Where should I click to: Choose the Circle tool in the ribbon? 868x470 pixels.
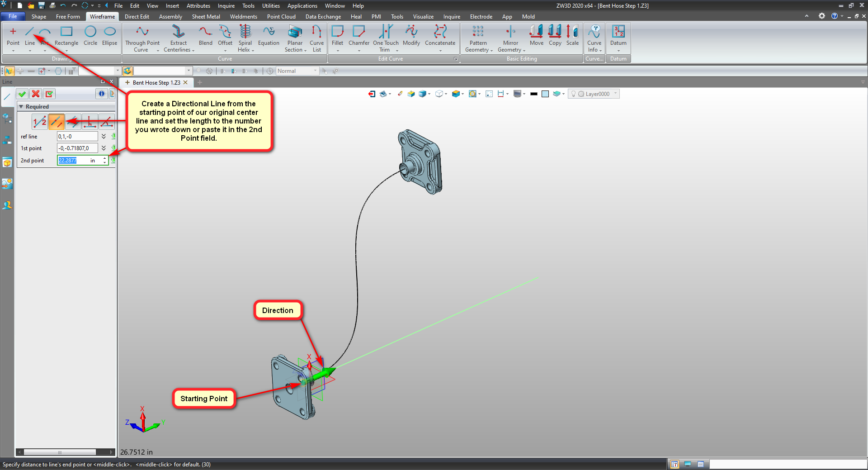[x=90, y=36]
